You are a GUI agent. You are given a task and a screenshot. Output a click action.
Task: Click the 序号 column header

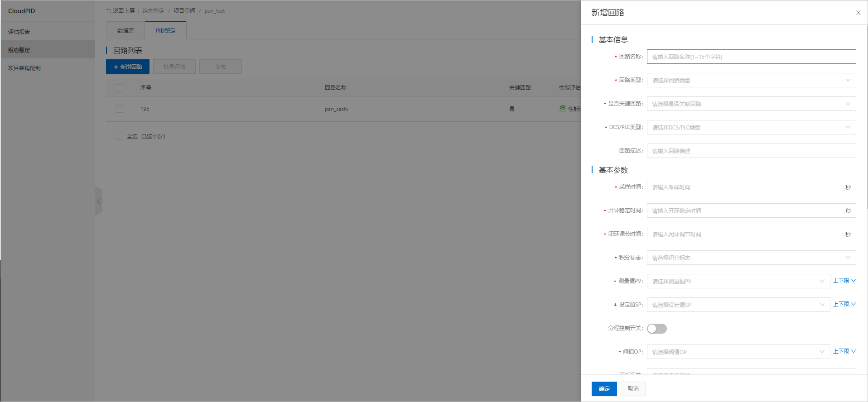click(146, 88)
